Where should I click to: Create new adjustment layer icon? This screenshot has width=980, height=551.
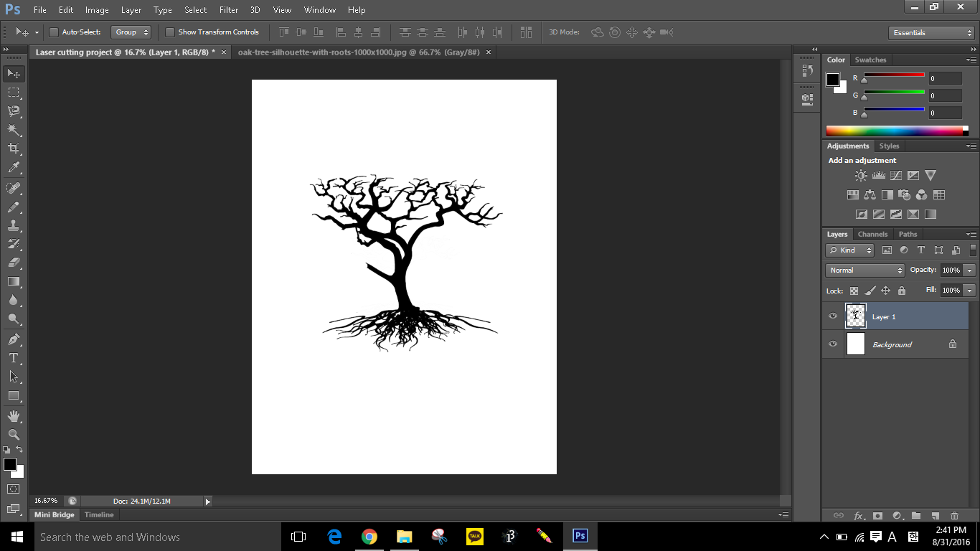(x=897, y=515)
